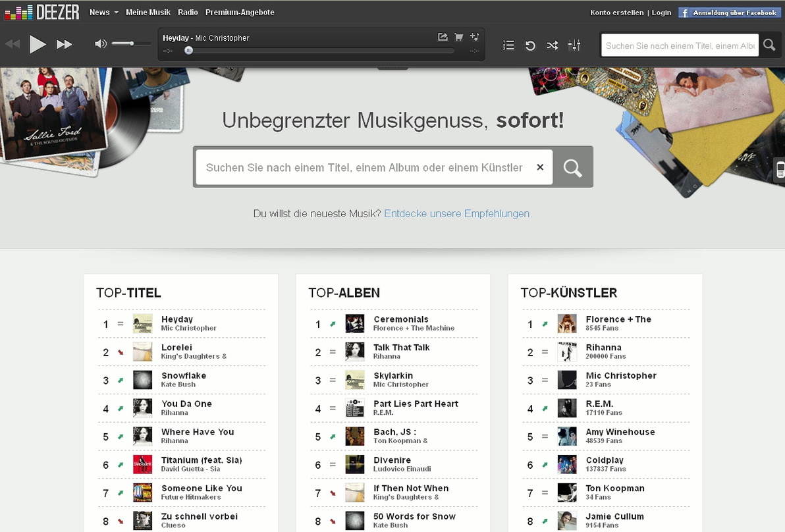785x532 pixels.
Task: Open the Lorelei track title
Action: coord(176,348)
